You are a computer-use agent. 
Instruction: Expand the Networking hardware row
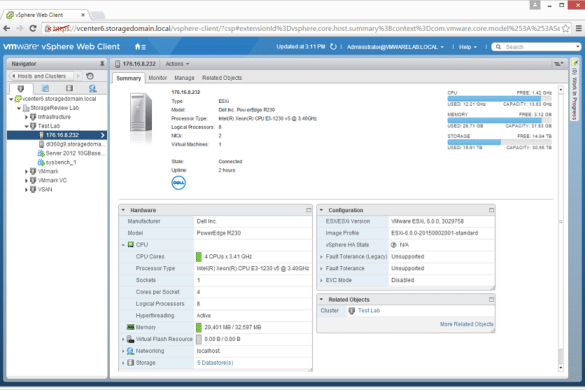click(x=123, y=351)
